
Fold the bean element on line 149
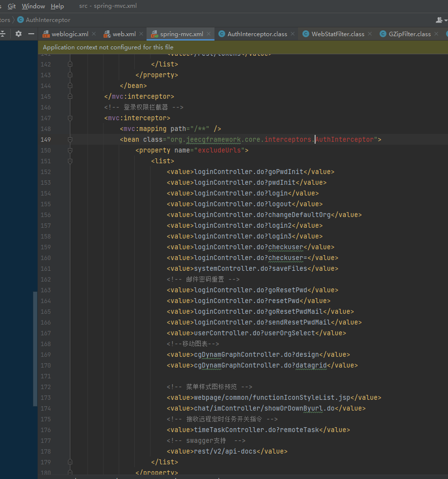pos(70,139)
